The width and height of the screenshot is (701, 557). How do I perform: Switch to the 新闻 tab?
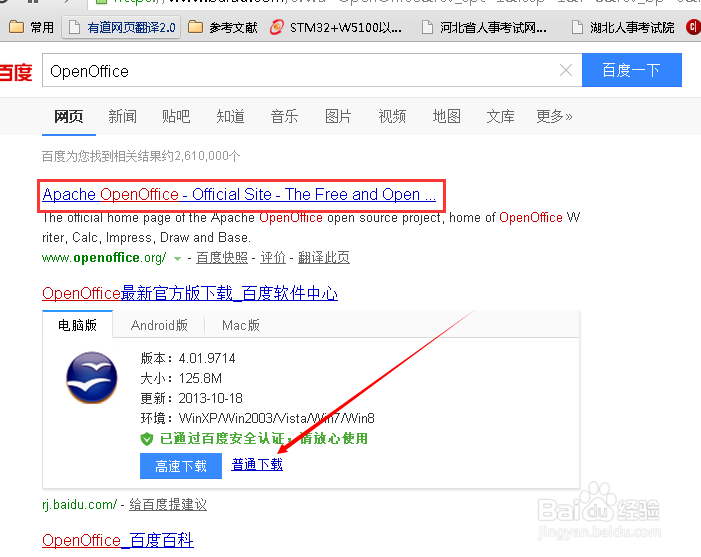point(122,117)
